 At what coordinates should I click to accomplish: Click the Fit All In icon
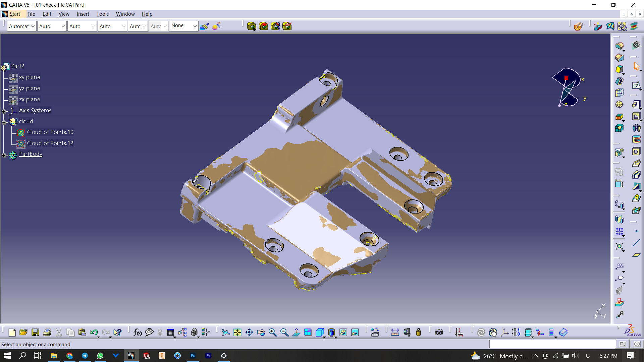pos(237,332)
